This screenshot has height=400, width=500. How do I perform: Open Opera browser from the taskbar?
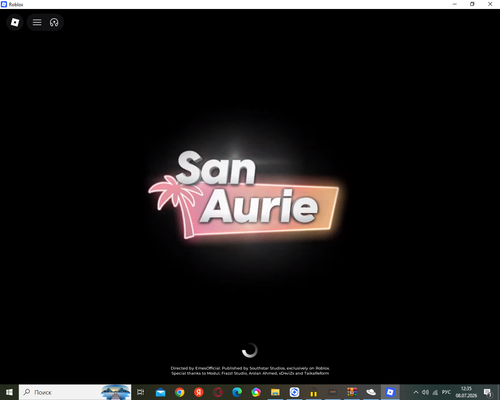coord(218,392)
